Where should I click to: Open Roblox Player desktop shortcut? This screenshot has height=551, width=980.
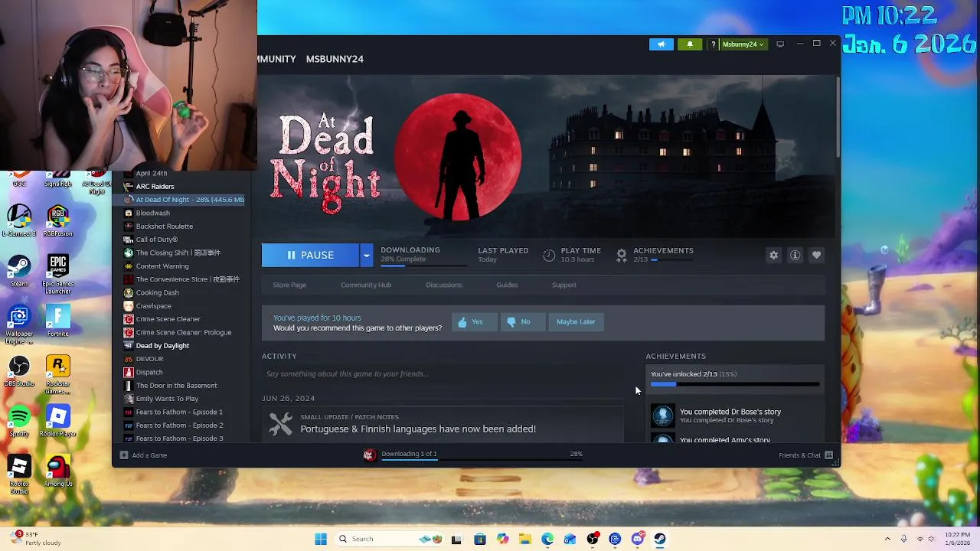click(58, 422)
